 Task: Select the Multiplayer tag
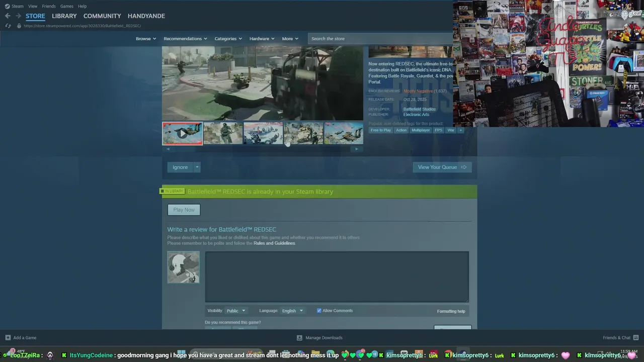click(x=421, y=130)
